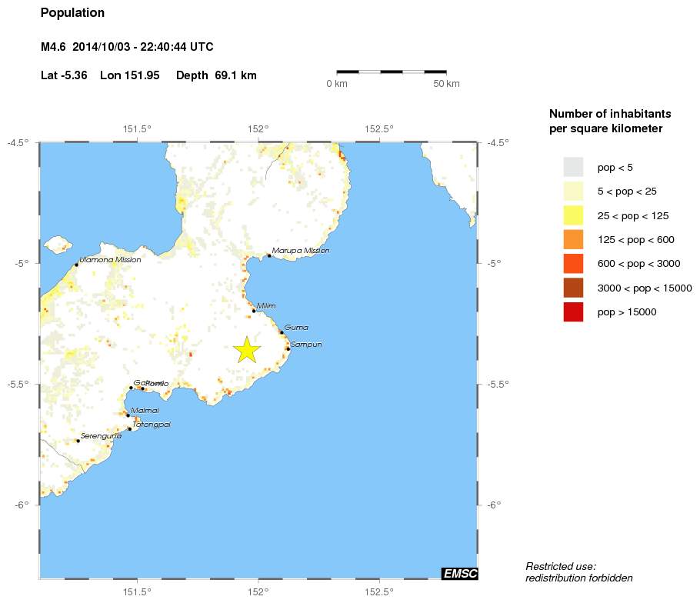Click the Milim town marker dot
The image size is (700, 603).
pyautogui.click(x=253, y=311)
